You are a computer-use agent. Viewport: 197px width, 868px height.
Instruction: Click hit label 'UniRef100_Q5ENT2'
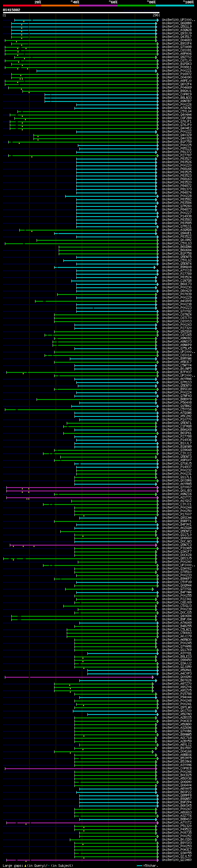pyautogui.click(x=177, y=531)
